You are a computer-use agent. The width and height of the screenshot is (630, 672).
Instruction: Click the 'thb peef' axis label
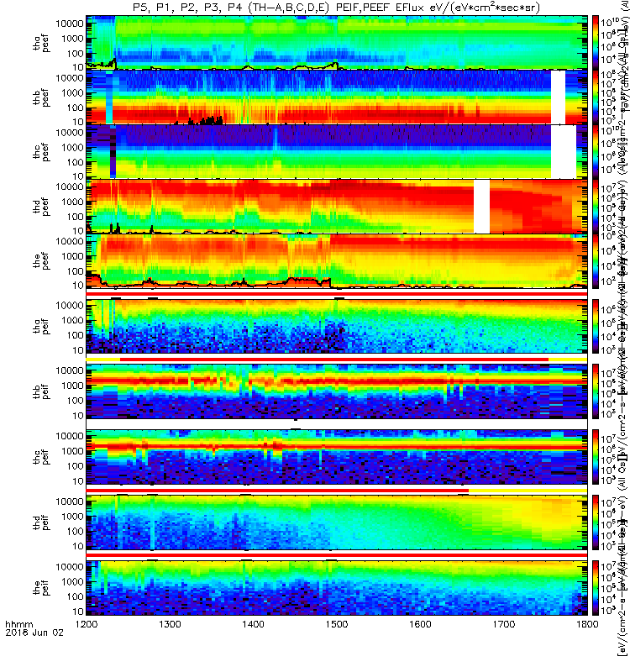41,97
